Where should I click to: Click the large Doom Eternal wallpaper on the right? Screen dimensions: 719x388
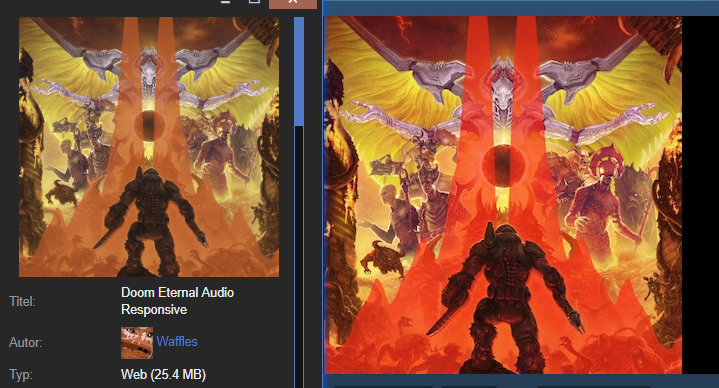pos(503,195)
